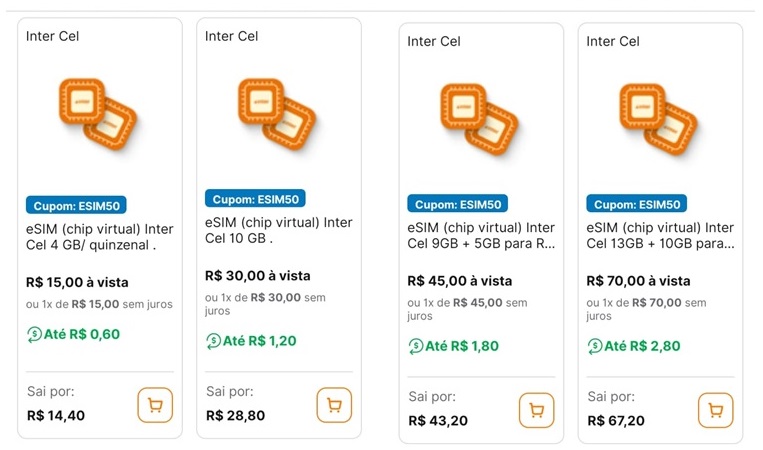Add the Inter Cel 10 GB eSIM to cart
Viewport: 763px width, 450px height.
334,405
